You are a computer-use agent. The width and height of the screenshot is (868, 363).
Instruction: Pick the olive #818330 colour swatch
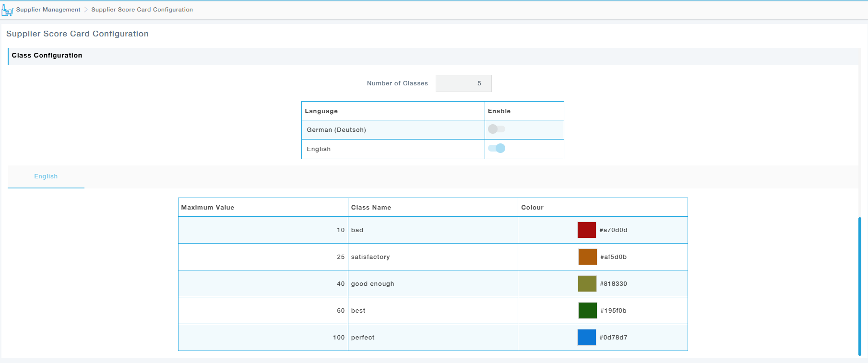[x=587, y=284]
